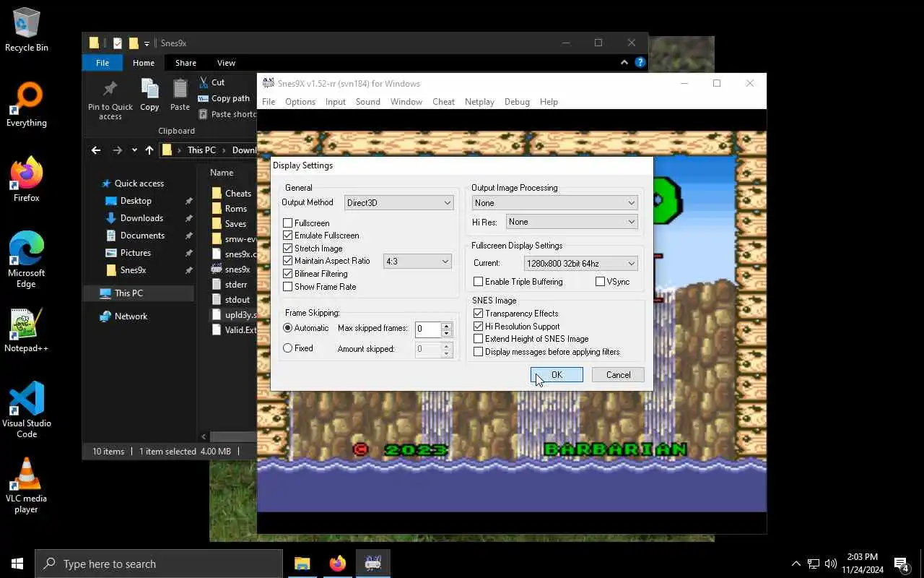Click Cut in Explorer ribbon
Viewport: 924px width, 578px height.
click(x=211, y=82)
